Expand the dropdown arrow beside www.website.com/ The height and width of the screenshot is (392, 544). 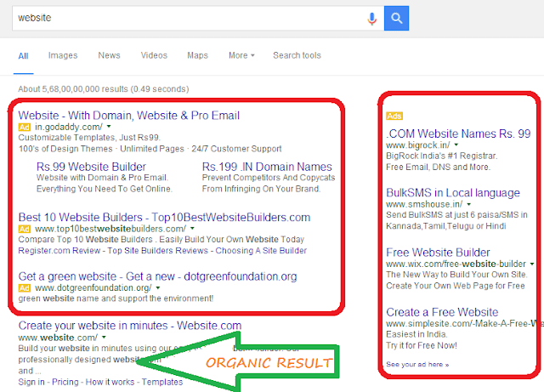pos(104,337)
